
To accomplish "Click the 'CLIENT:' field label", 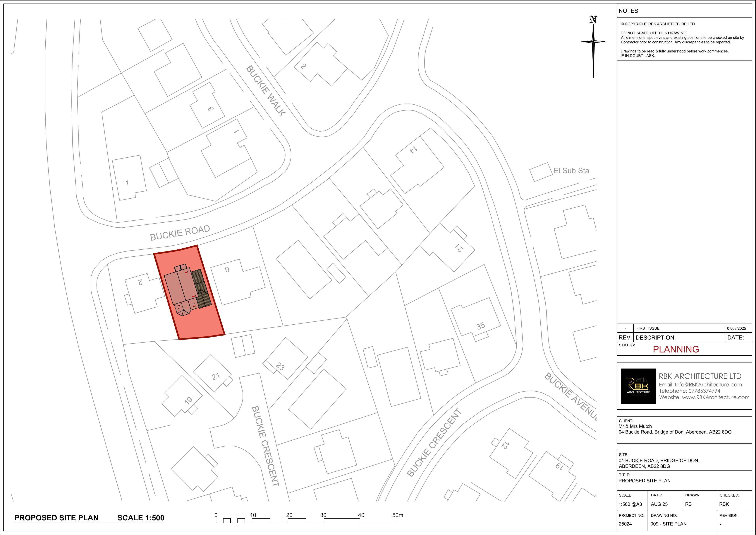I will pyautogui.click(x=626, y=421).
